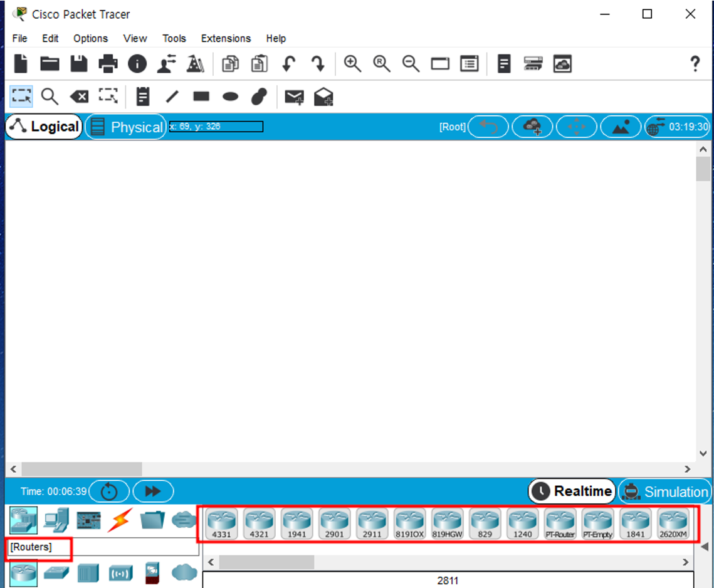714x588 pixels.
Task: Switch to Realtime mode
Action: coord(572,491)
